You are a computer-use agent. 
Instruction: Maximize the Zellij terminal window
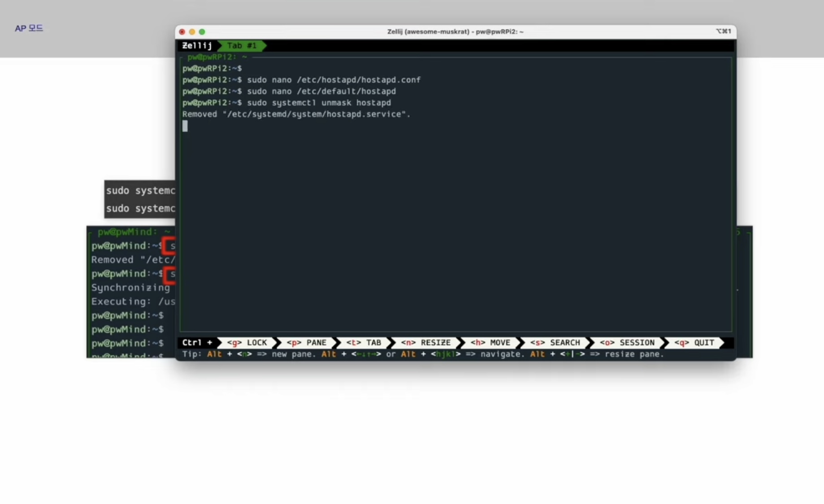point(202,32)
